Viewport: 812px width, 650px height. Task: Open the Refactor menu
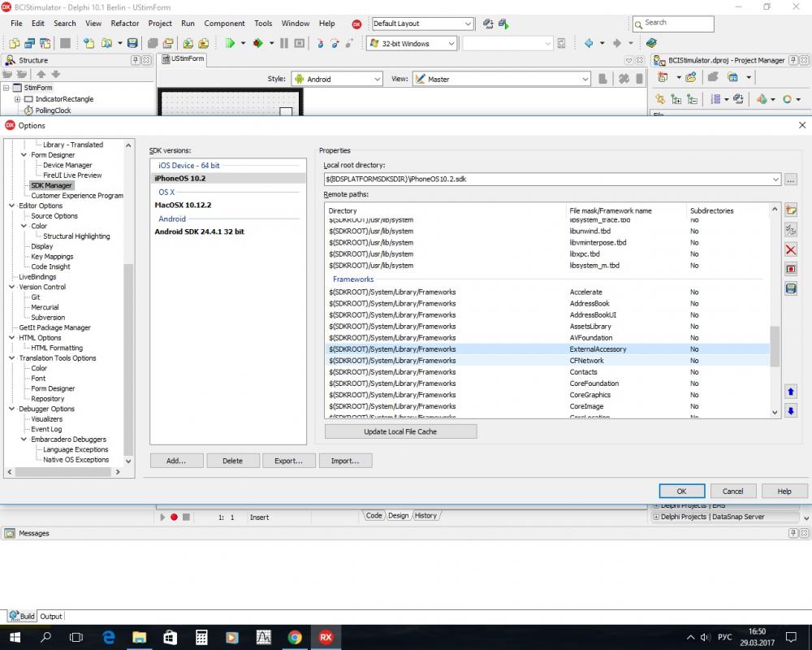pos(125,24)
